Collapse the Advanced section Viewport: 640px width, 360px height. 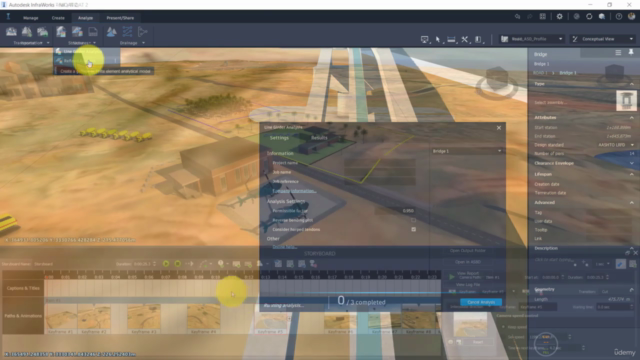[632, 202]
